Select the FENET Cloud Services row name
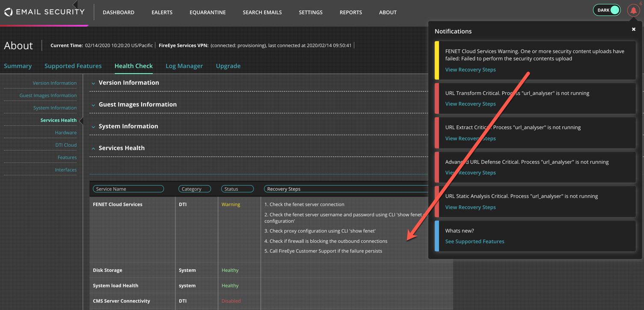Viewport: 644px width, 310px height. [118, 204]
